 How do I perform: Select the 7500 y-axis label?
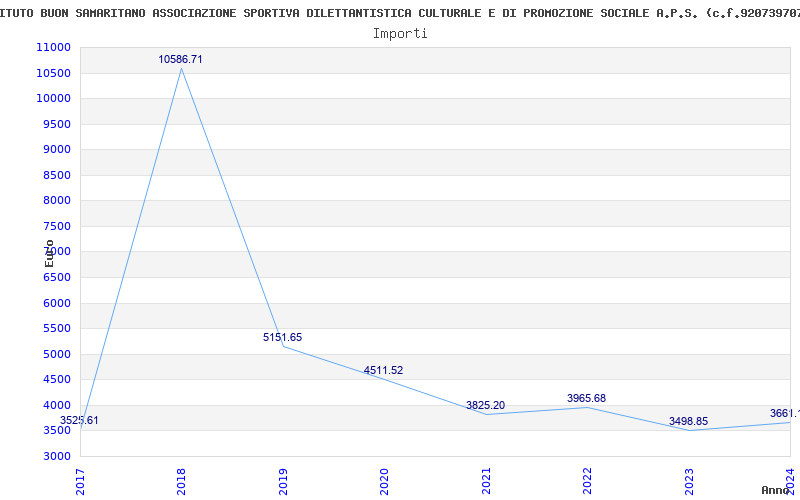(x=57, y=226)
